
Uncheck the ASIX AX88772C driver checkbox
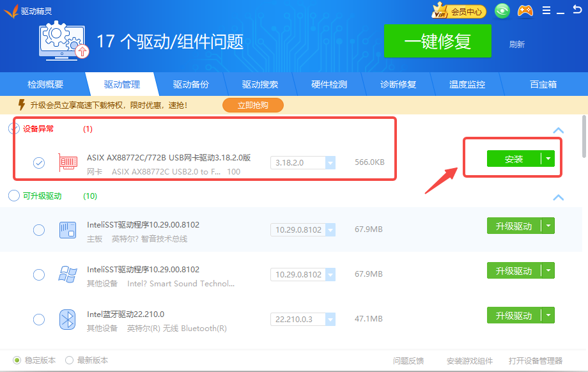pyautogui.click(x=39, y=163)
